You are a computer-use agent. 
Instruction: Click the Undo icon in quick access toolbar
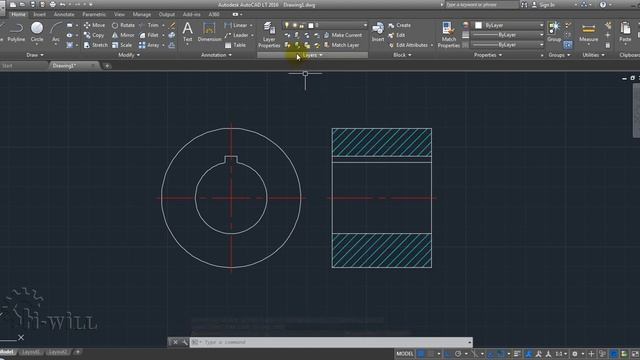click(62, 4)
